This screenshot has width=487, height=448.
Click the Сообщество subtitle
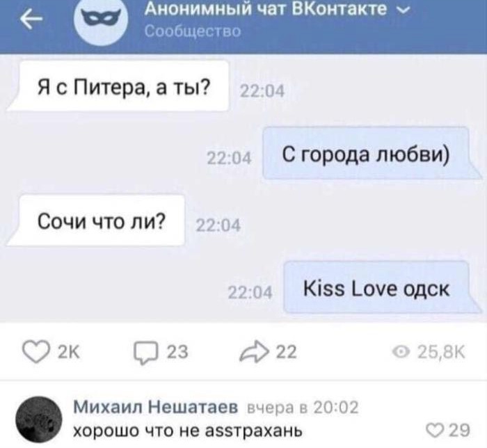coord(193,31)
